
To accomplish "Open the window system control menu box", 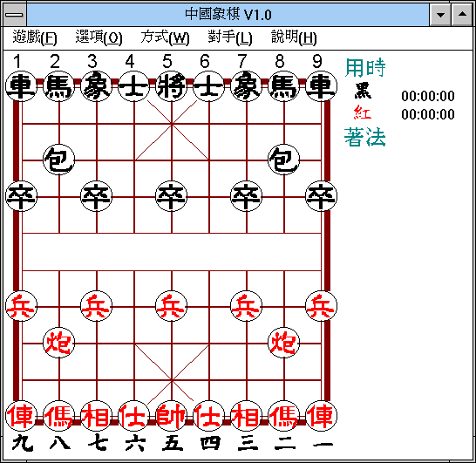I will point(14,15).
